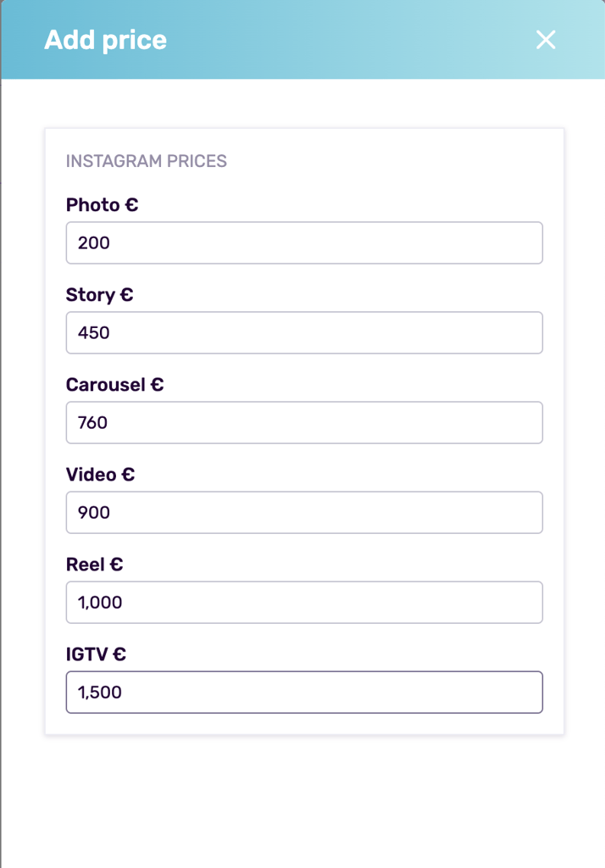Click the Video € label
Screen dimensions: 605x868
point(100,475)
